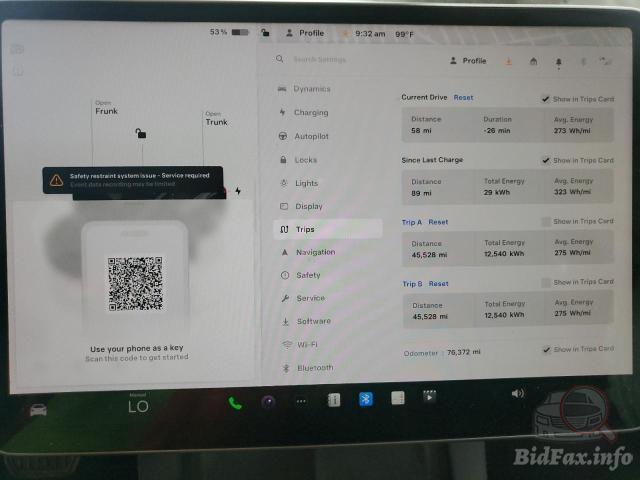Tap the weather sun icon in status bar
The height and width of the screenshot is (480, 640).
pyautogui.click(x=344, y=33)
